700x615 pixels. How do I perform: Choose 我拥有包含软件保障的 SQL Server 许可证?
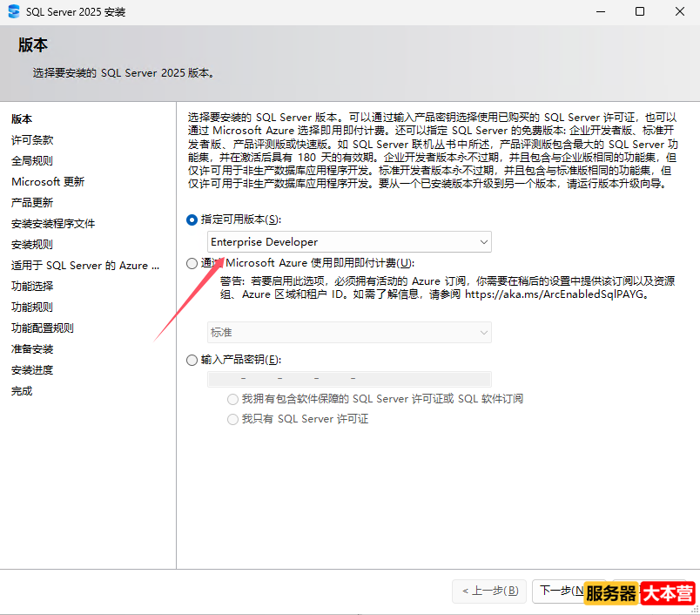point(232,398)
